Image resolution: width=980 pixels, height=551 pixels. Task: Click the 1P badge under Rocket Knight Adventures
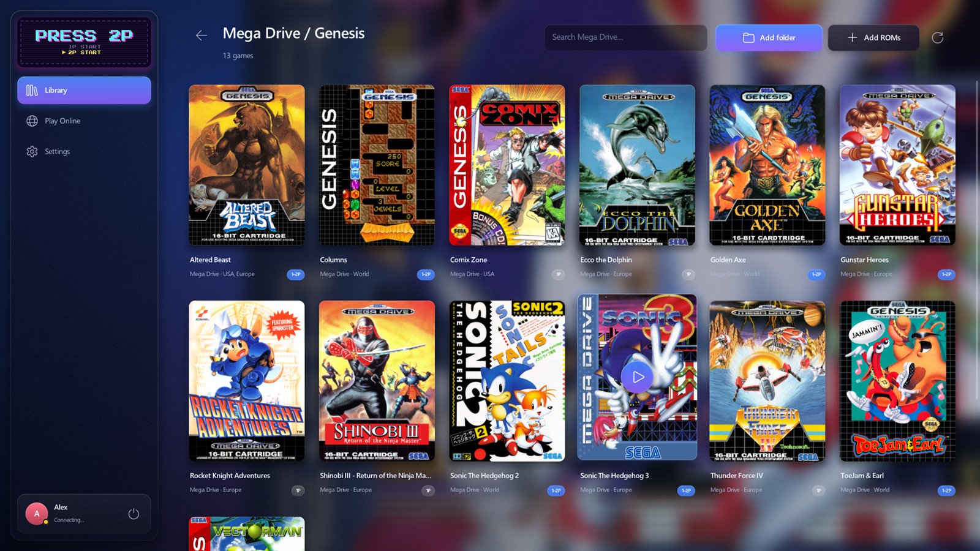298,490
